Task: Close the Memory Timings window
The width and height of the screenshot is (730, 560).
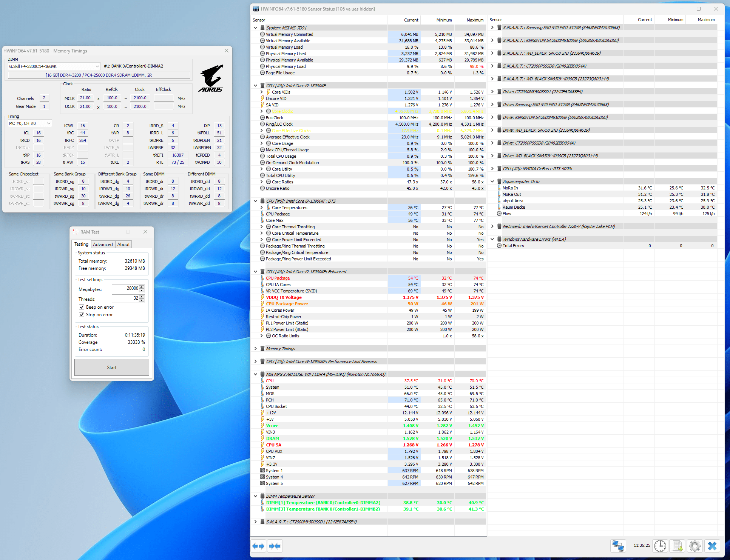Action: click(227, 51)
